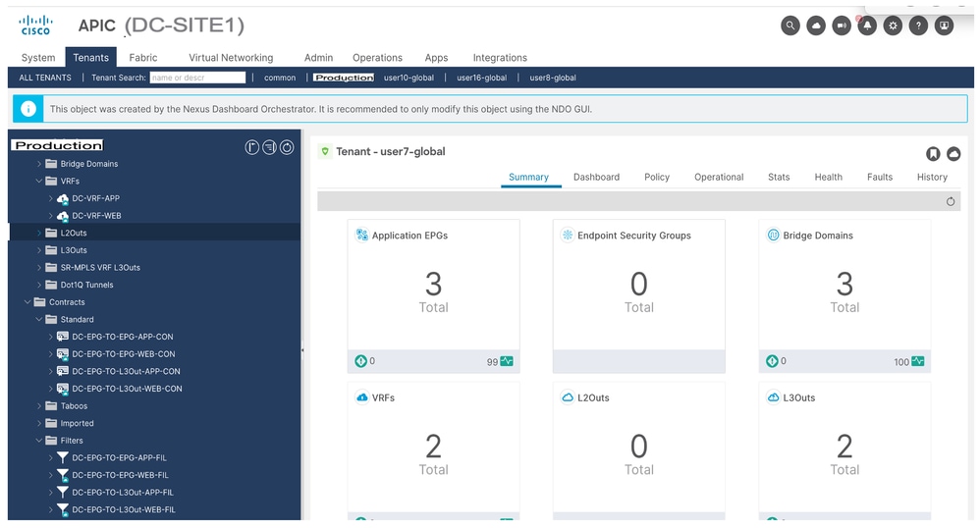Switch to the Policy tab
This screenshot has height=528, width=980.
click(x=657, y=178)
